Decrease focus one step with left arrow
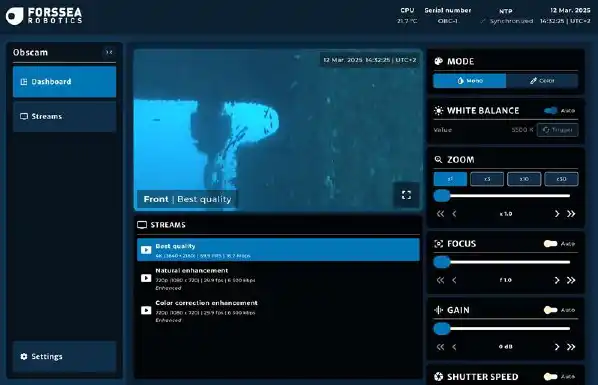Viewport: 598px width, 385px height. [454, 280]
